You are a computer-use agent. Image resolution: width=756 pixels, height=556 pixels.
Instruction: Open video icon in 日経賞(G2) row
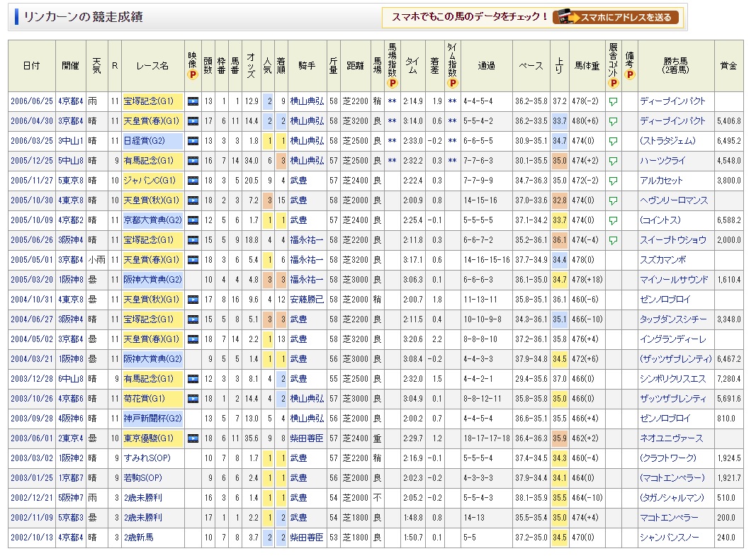pyautogui.click(x=193, y=141)
